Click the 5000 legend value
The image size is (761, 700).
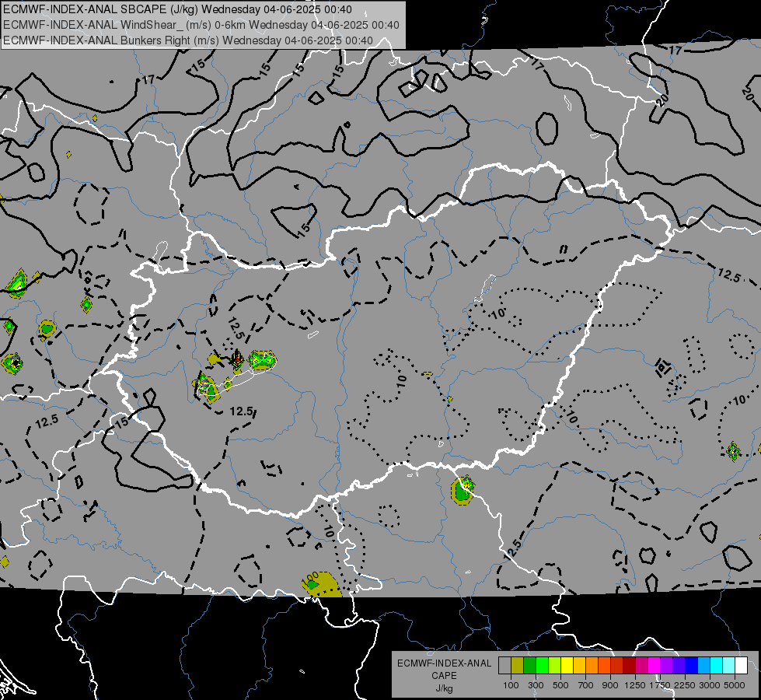click(735, 685)
